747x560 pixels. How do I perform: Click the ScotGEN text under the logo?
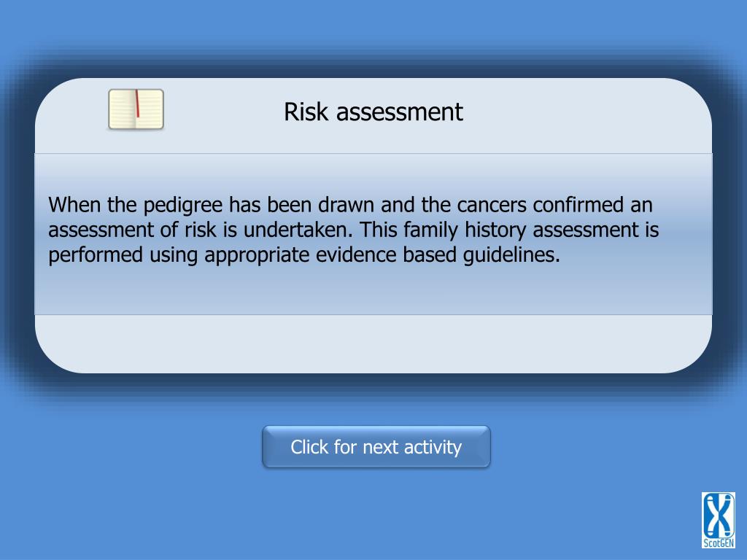(719, 542)
